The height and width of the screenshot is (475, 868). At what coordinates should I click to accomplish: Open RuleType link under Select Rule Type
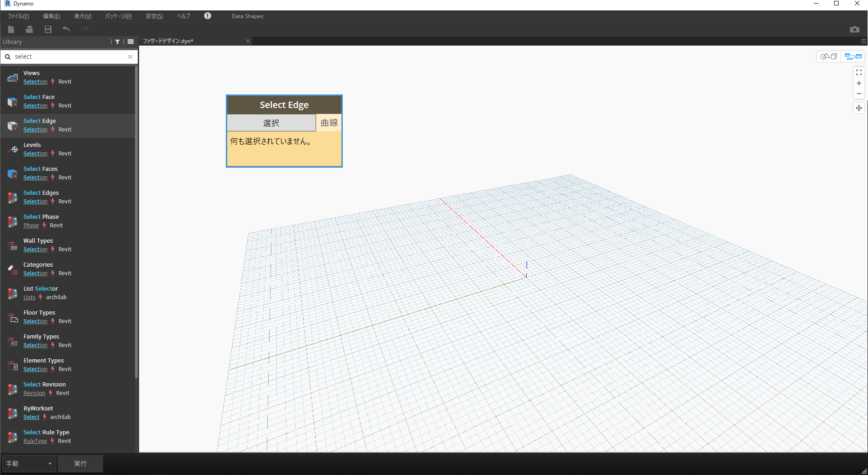35,441
